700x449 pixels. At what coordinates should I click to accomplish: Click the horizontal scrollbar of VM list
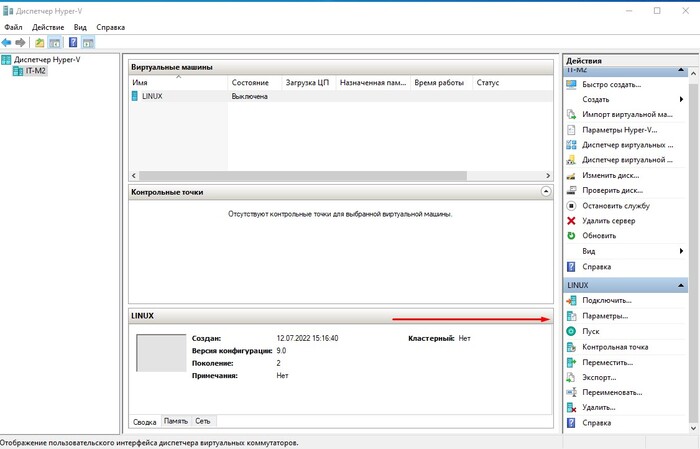(303, 176)
